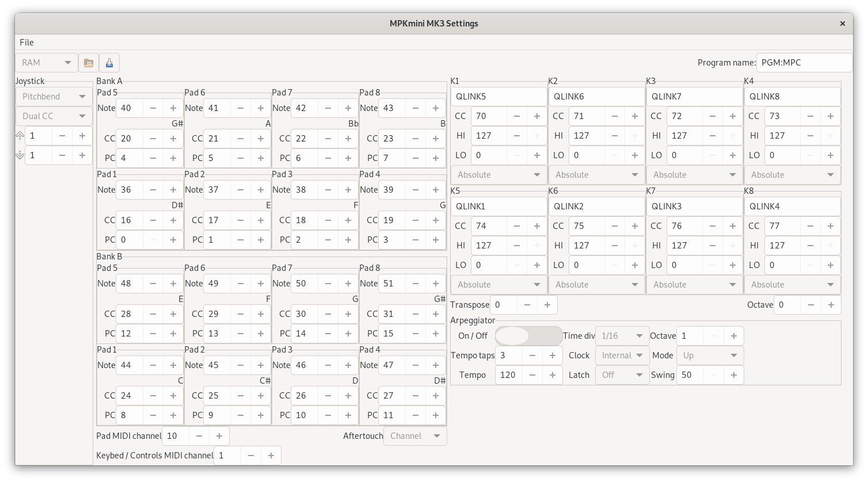The height and width of the screenshot is (482, 868).
Task: Click Bank B Pad 1 CC field 24
Action: tap(130, 396)
